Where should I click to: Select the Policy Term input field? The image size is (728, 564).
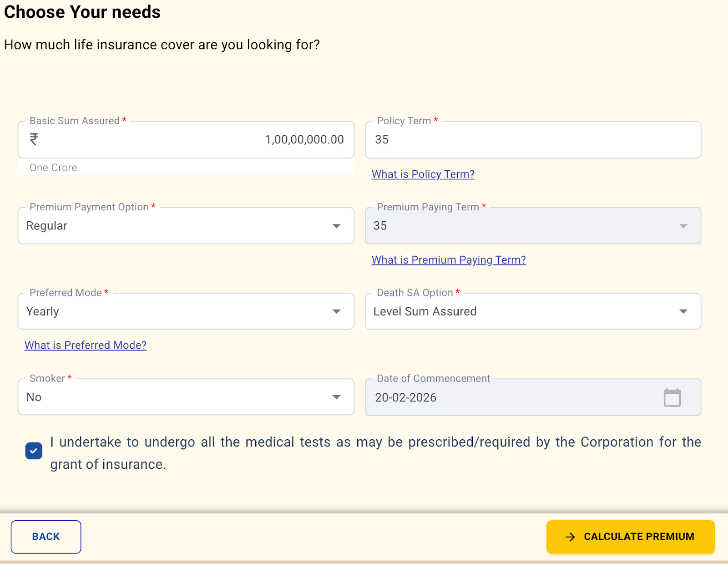500,140
